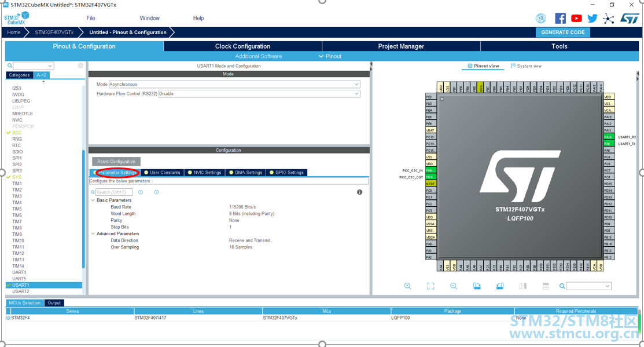Select RCC in the peripheral list

tap(17, 133)
